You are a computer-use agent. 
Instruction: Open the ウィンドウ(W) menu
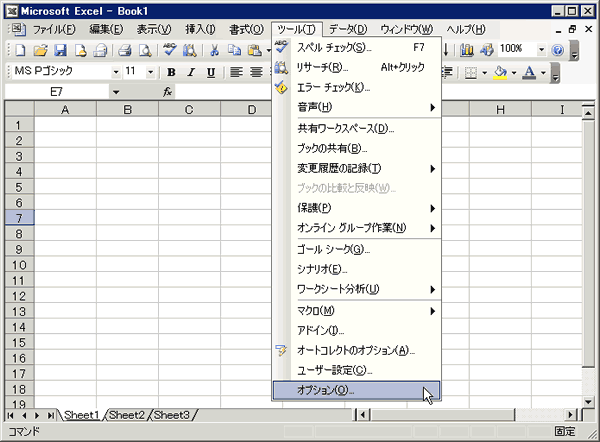coord(406,29)
